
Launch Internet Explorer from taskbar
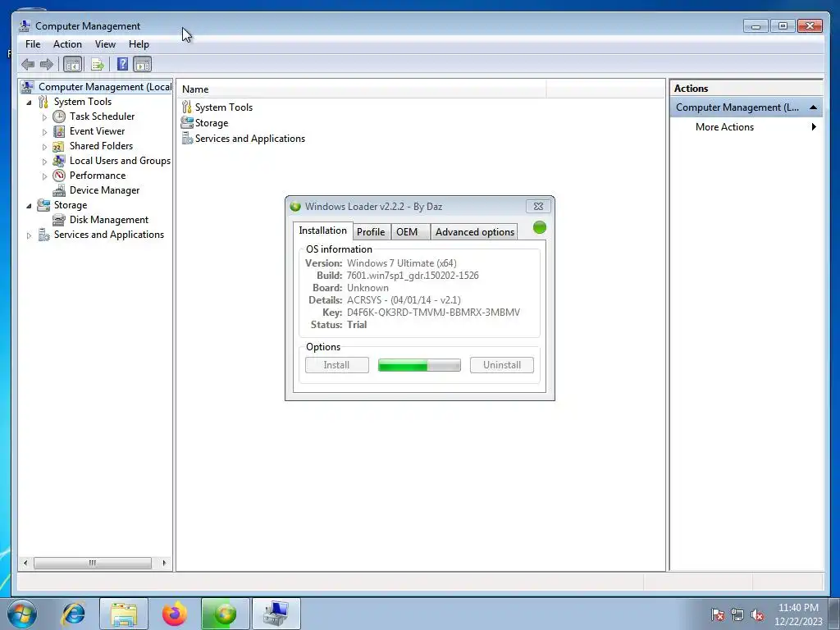tap(73, 614)
